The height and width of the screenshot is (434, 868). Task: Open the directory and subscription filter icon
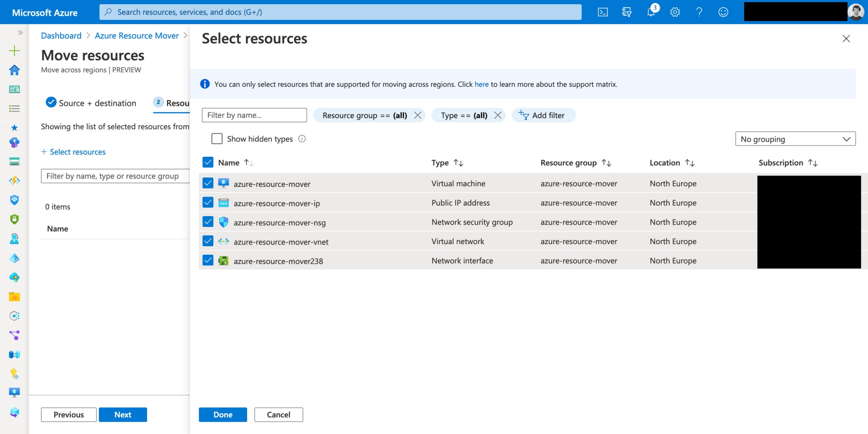point(627,12)
